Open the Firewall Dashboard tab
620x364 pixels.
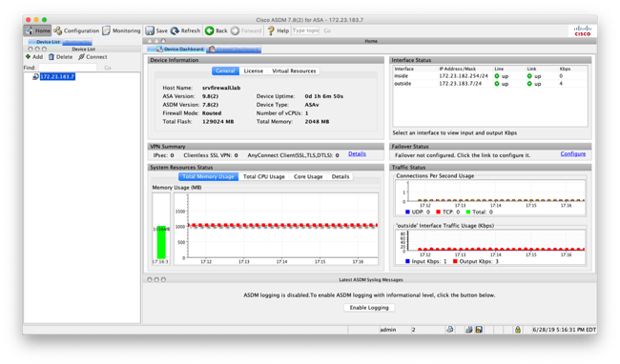pyautogui.click(x=234, y=50)
